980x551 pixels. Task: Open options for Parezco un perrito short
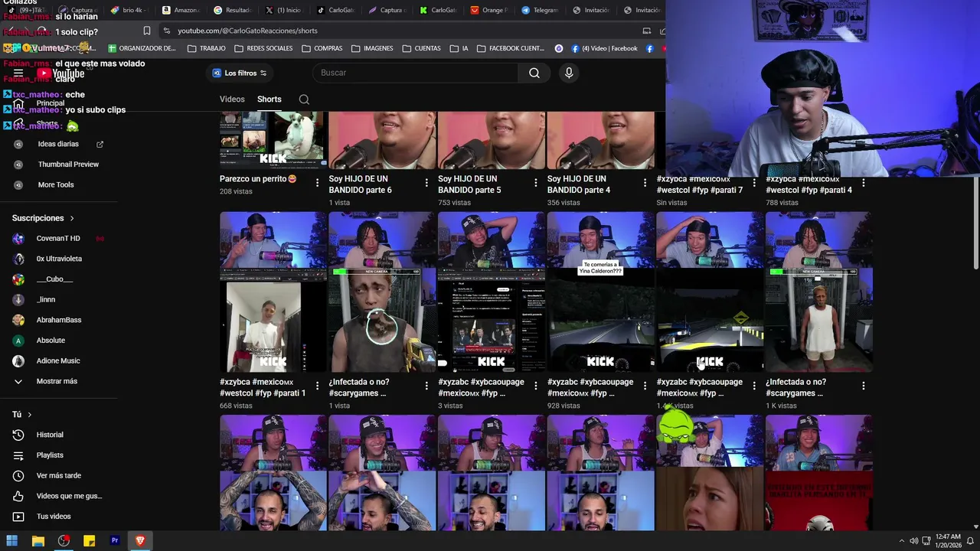pyautogui.click(x=317, y=183)
